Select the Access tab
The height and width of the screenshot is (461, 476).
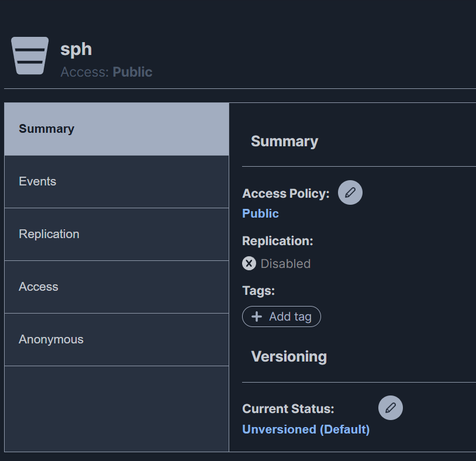click(116, 287)
